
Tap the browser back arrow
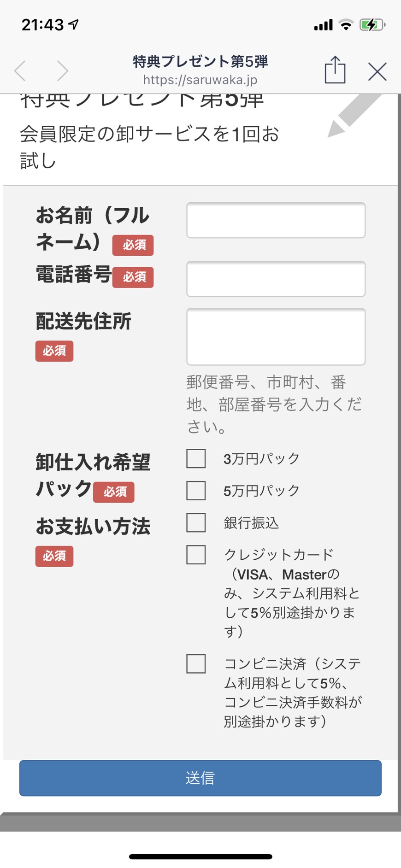pyautogui.click(x=20, y=71)
